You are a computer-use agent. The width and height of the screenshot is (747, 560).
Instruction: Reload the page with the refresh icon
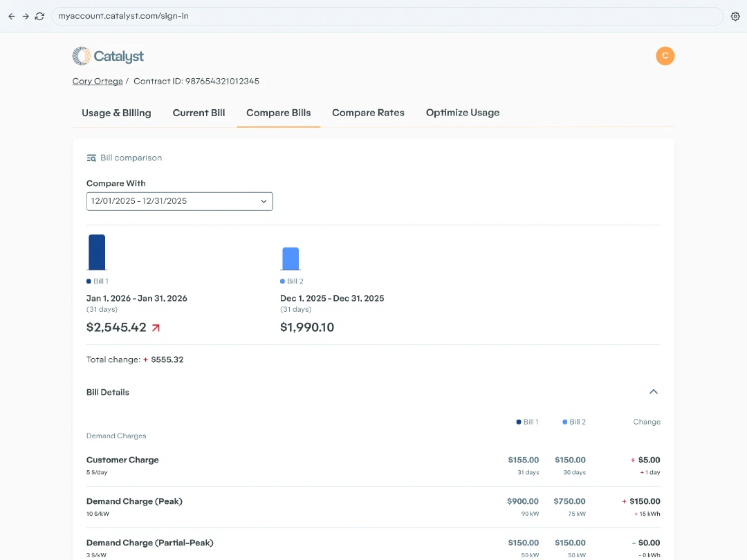[39, 16]
